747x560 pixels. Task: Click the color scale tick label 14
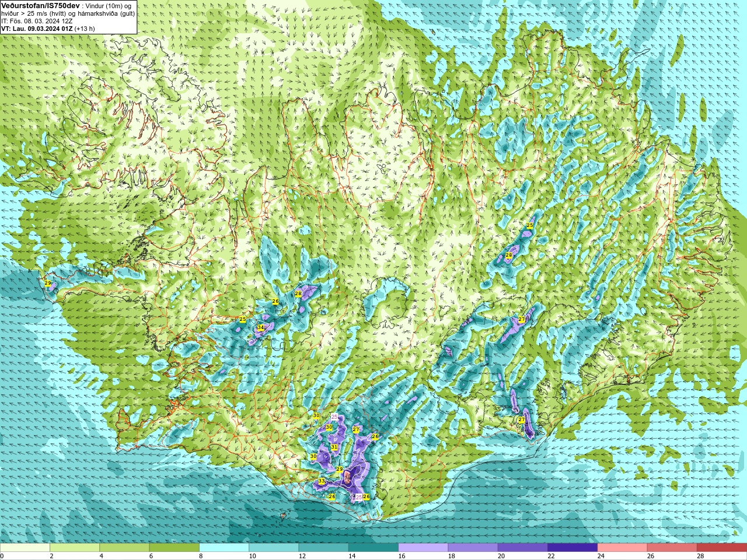[x=351, y=556]
